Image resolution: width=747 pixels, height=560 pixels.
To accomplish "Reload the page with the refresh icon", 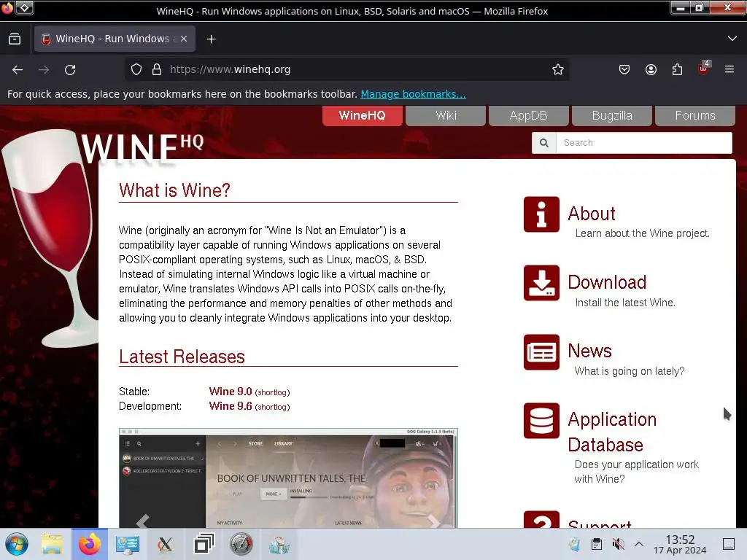I will pyautogui.click(x=70, y=69).
